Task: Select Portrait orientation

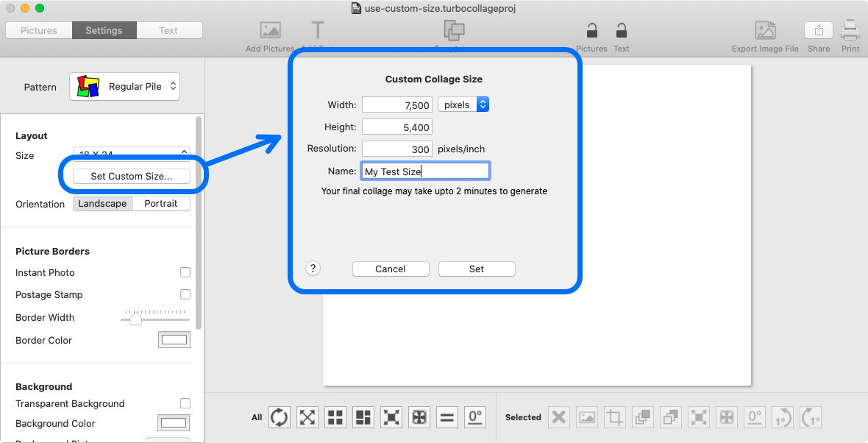Action: (161, 203)
